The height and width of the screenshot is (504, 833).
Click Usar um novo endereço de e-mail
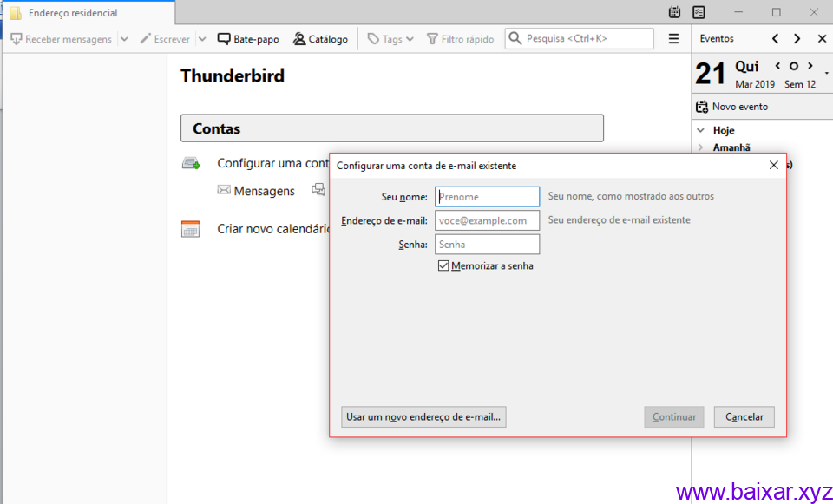pyautogui.click(x=423, y=416)
